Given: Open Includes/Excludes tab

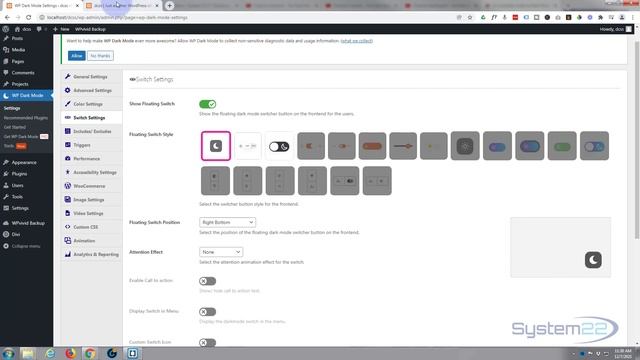Looking at the screenshot, I should coord(91,131).
